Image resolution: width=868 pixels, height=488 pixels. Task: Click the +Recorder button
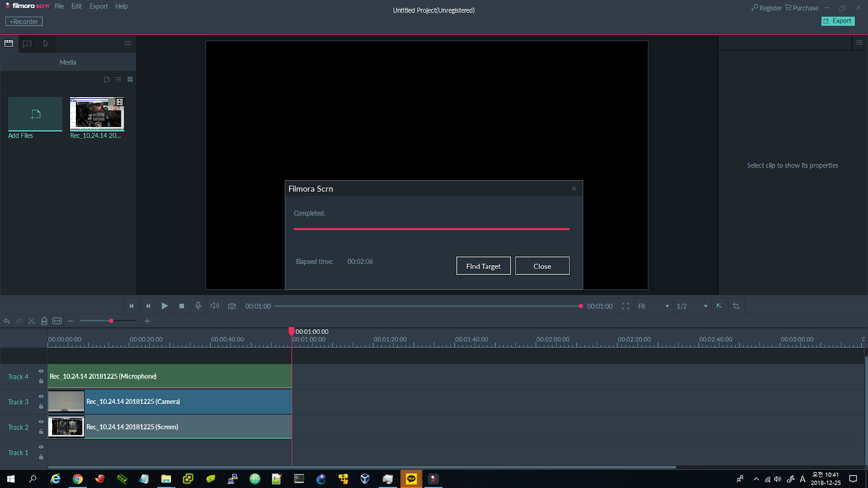[x=24, y=22]
